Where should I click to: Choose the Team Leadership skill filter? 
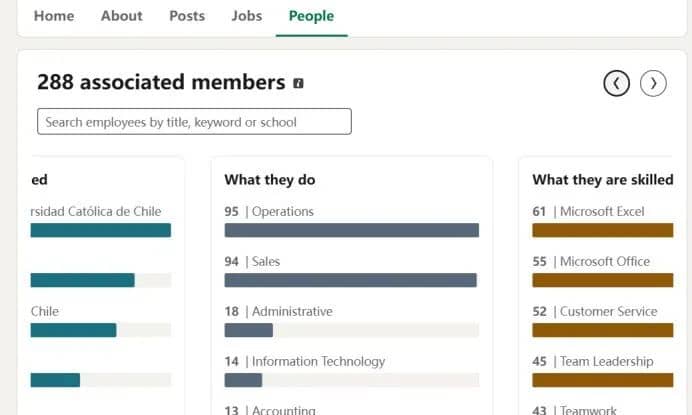click(x=603, y=380)
